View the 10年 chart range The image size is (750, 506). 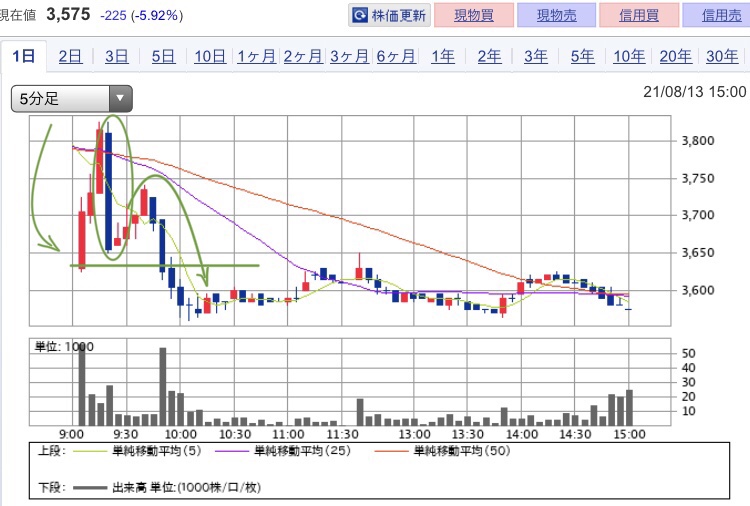tap(629, 56)
